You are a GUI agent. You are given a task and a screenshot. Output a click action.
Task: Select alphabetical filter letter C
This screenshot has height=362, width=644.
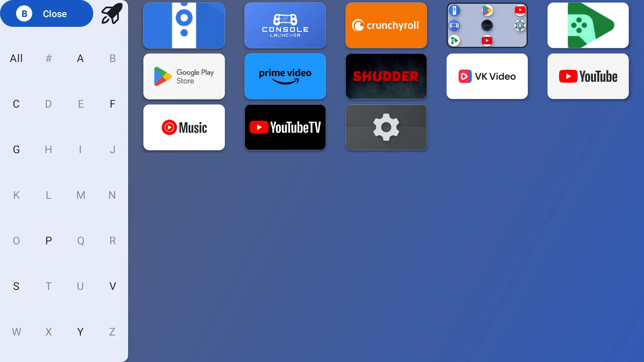click(x=15, y=104)
